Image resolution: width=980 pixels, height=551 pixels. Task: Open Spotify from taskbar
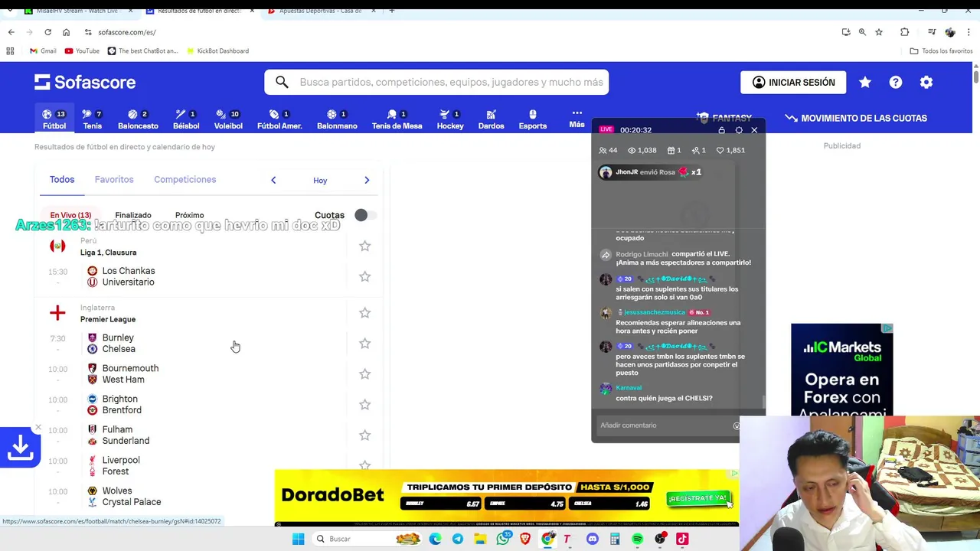637,539
